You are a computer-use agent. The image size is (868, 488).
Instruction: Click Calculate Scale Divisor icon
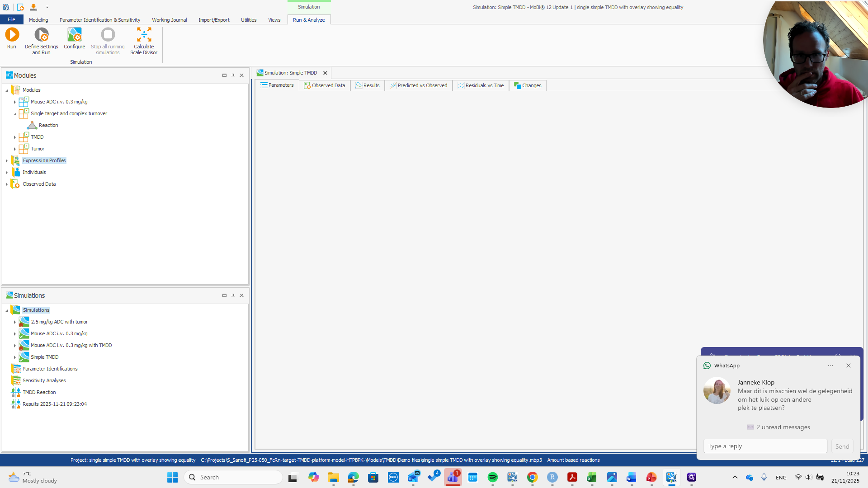pos(144,35)
